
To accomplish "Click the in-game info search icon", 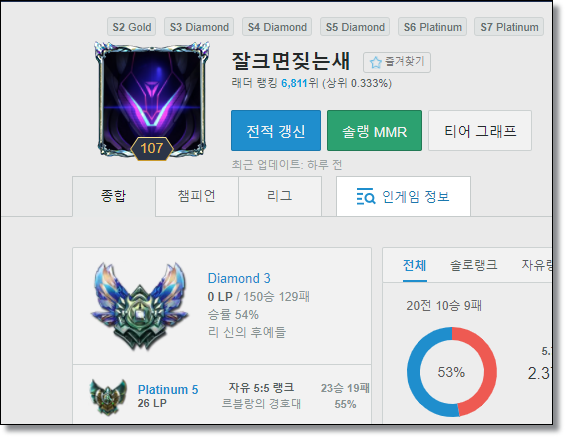I will click(366, 196).
